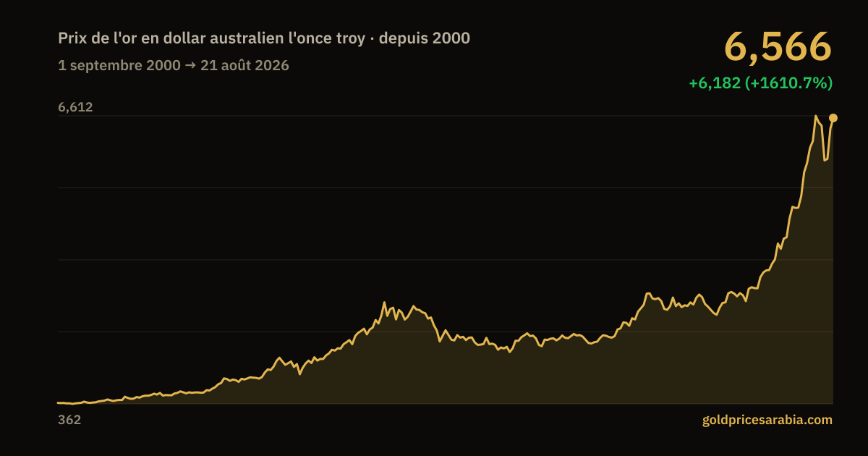
Task: Click the second peak near 2020
Action: [x=649, y=293]
